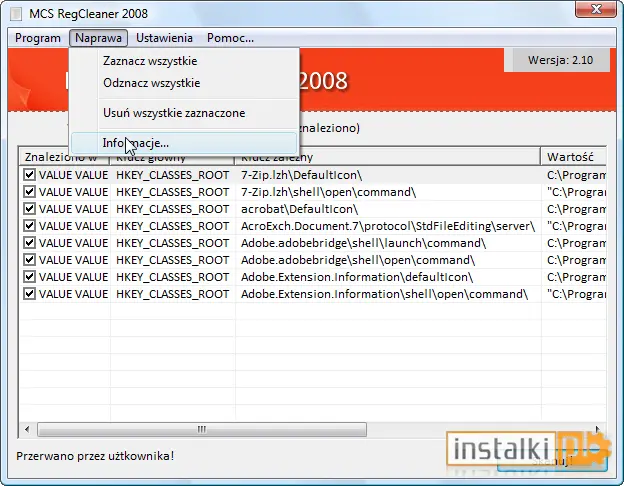Select the Adobe.adobebridge\shell\open\command\ entry

click(x=358, y=260)
